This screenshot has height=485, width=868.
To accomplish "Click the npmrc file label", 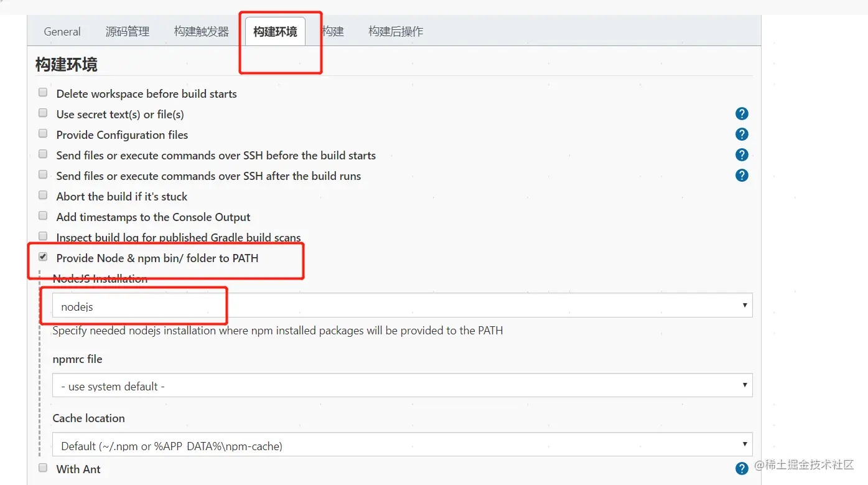I will tap(78, 359).
